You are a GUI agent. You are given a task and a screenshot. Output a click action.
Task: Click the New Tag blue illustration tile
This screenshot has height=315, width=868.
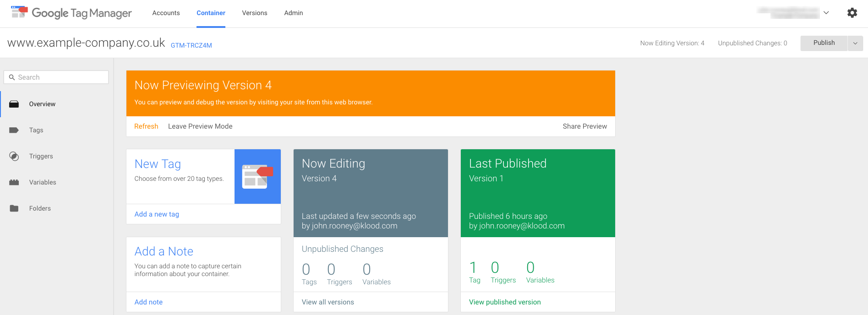257,176
